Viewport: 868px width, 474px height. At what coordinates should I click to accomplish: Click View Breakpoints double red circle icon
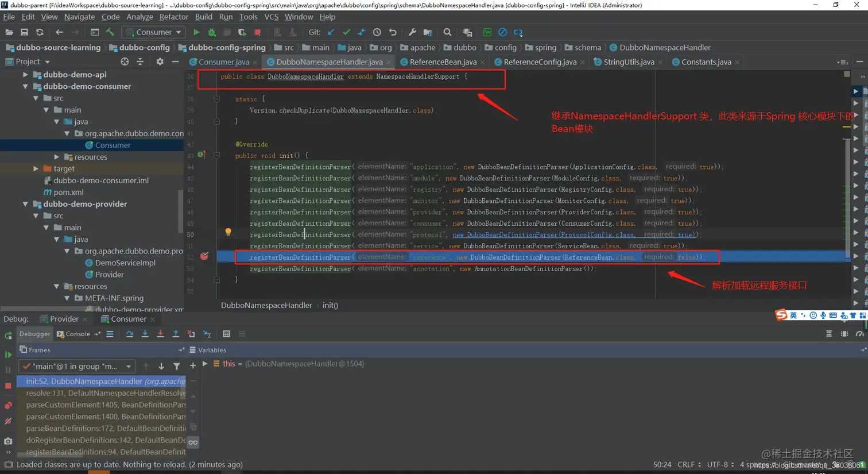[x=8, y=406]
